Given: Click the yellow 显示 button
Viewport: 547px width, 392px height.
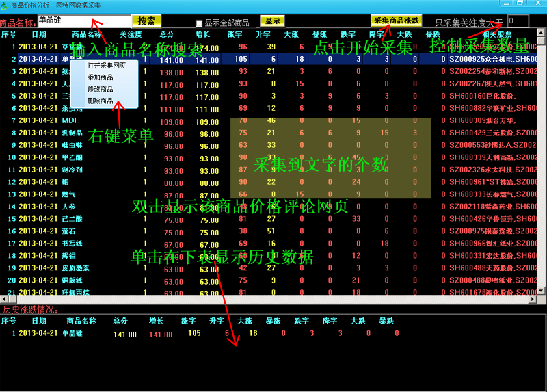Looking at the screenshot, I should click(272, 21).
